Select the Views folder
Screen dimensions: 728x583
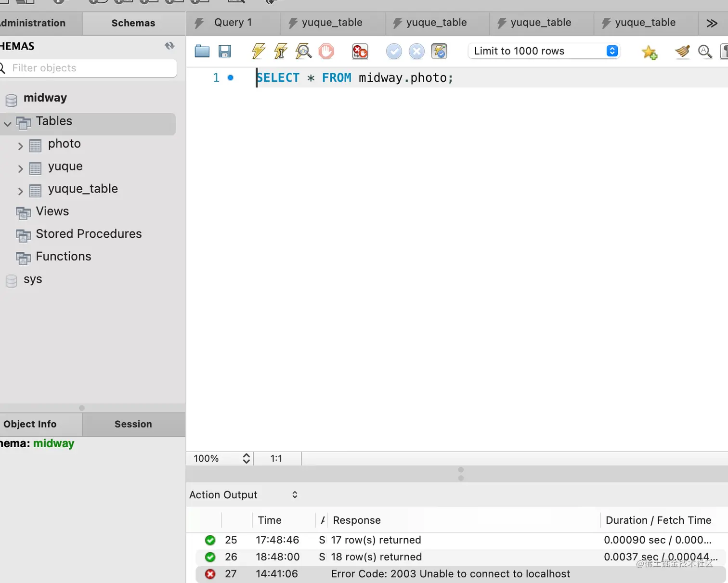[52, 211]
